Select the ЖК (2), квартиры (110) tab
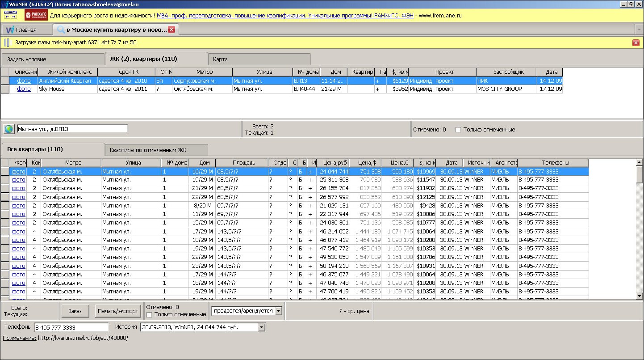Image resolution: width=644 pixels, height=360 pixels. coord(156,59)
